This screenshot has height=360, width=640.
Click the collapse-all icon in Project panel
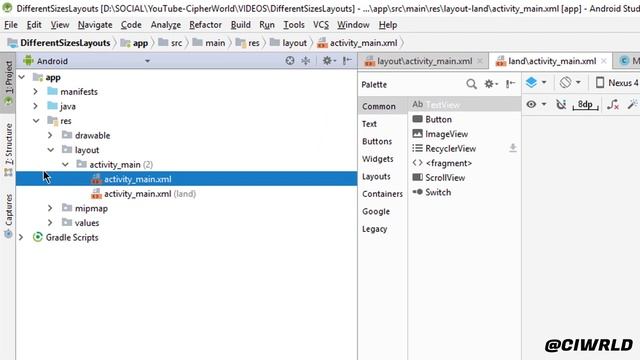tap(306, 61)
